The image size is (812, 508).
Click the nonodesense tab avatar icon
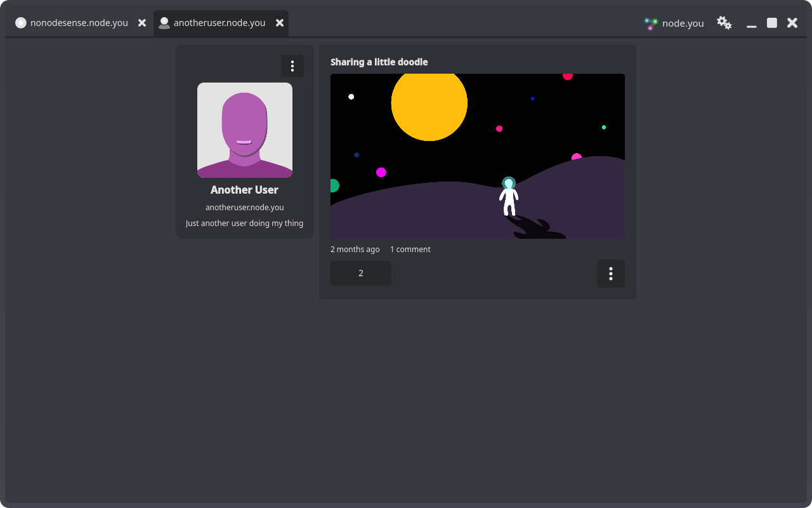point(21,23)
